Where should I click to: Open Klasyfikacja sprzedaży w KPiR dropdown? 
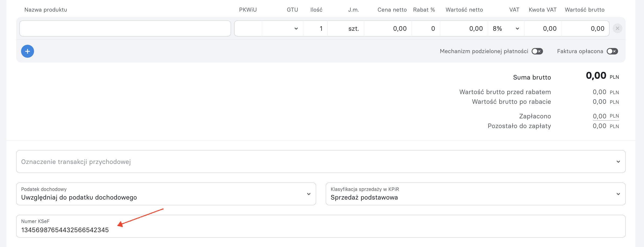[x=475, y=194]
